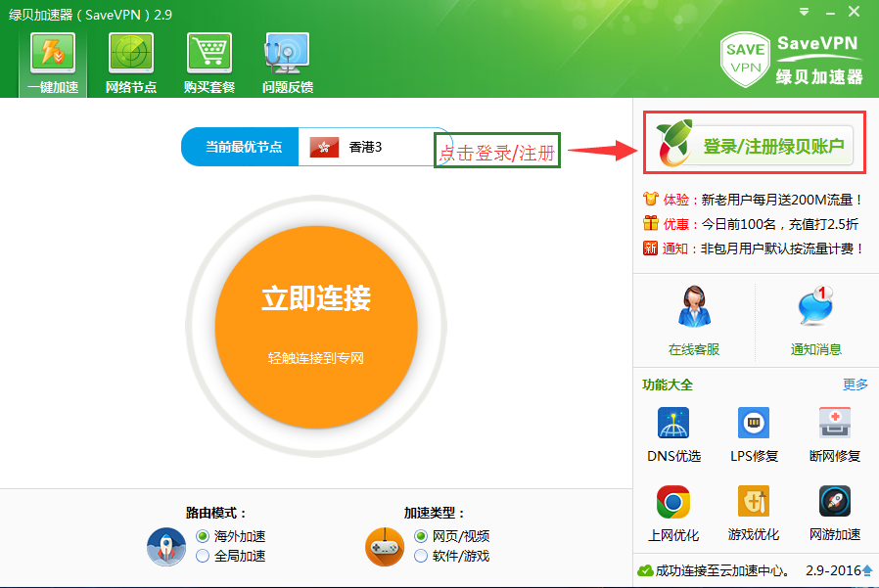Image resolution: width=879 pixels, height=588 pixels.
Task: Click the rocket icon beside 路由模式
Action: (x=166, y=547)
